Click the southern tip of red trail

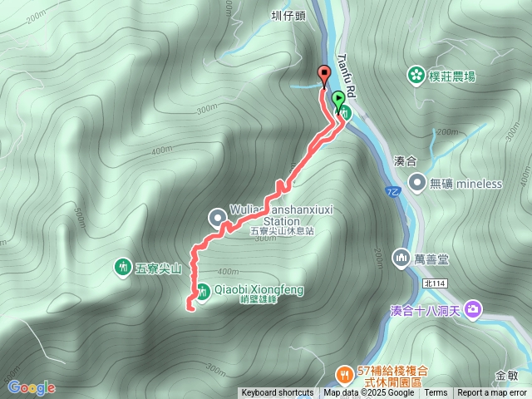[192, 308]
